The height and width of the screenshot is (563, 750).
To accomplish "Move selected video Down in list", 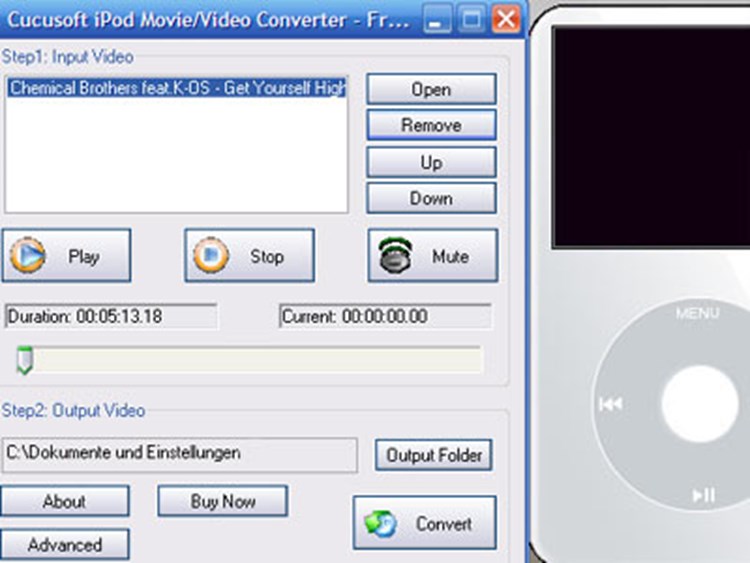I will point(431,198).
